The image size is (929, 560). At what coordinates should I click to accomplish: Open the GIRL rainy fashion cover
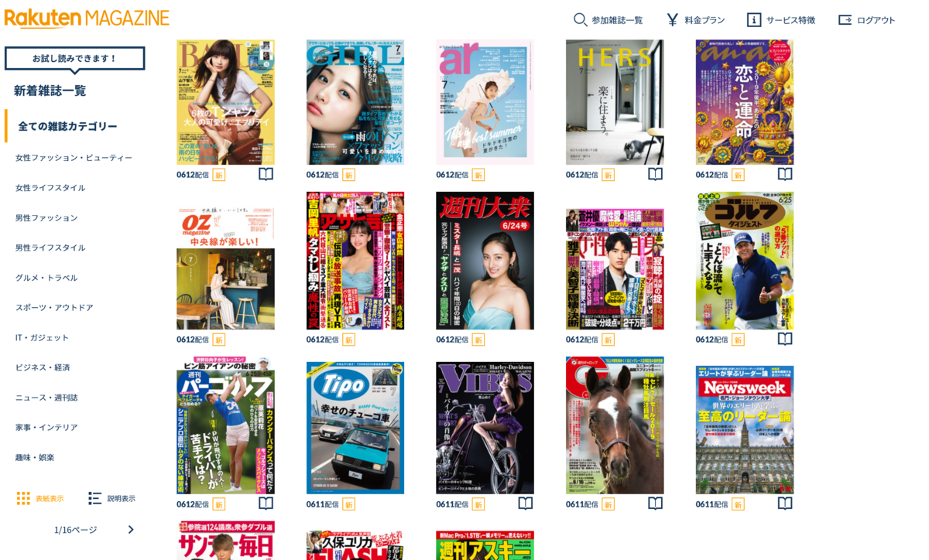point(355,102)
